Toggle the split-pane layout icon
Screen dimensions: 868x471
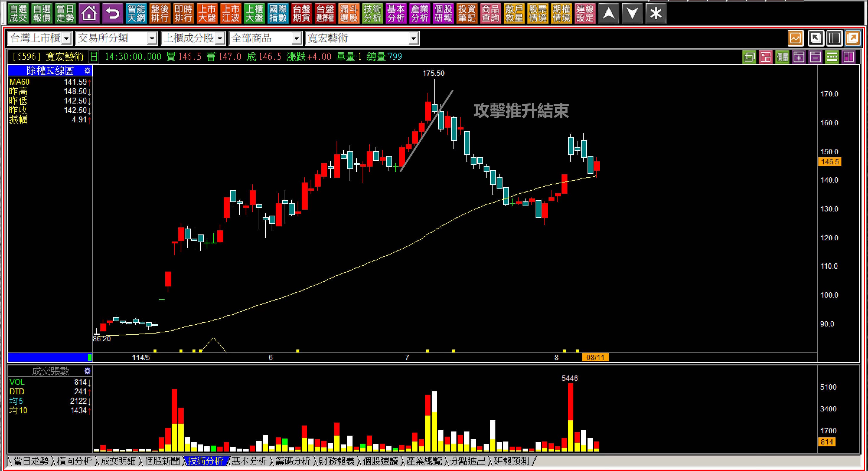tap(834, 38)
